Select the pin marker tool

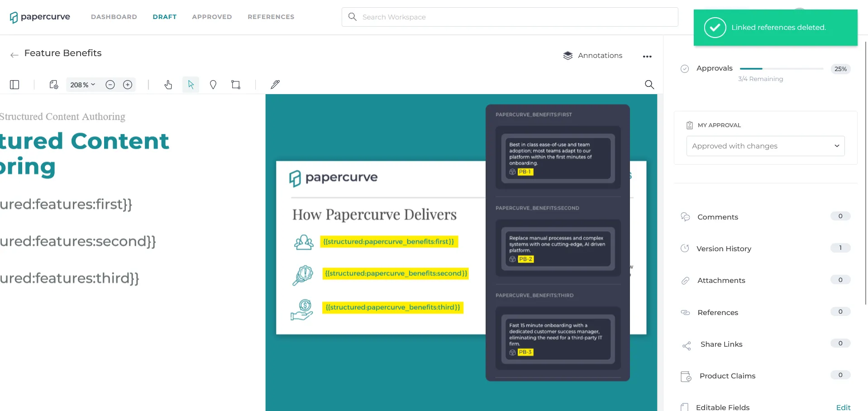click(213, 85)
